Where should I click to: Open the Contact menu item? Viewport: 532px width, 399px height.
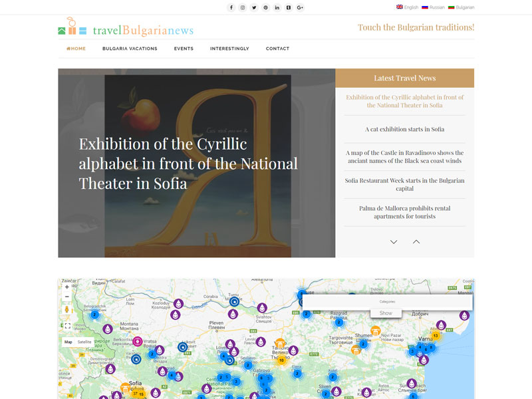pos(277,49)
